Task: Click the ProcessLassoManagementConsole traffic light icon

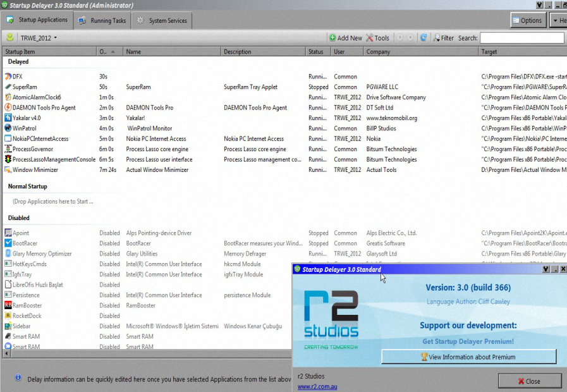Action: [8, 159]
